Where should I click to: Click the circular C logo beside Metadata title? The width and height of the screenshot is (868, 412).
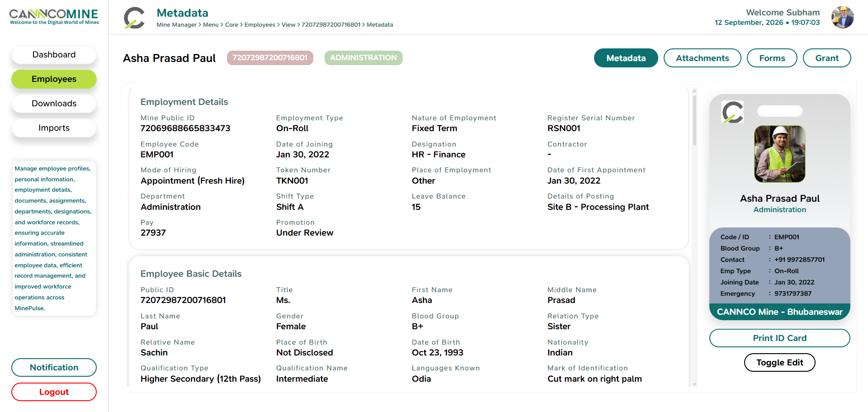(x=134, y=18)
